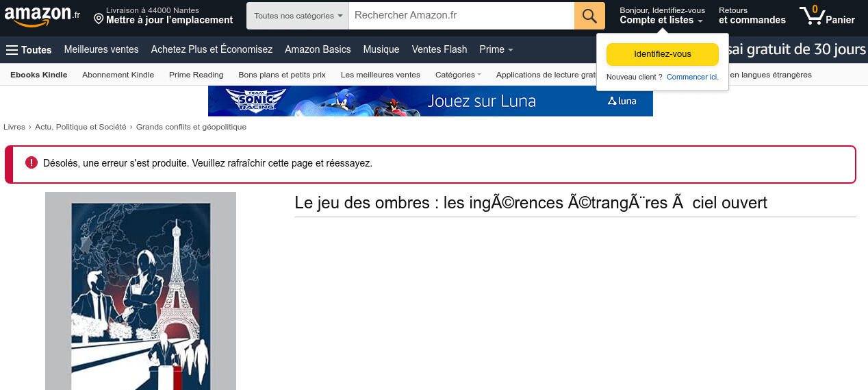Click the Actu, Politique et Société breadcrumb

pos(81,127)
